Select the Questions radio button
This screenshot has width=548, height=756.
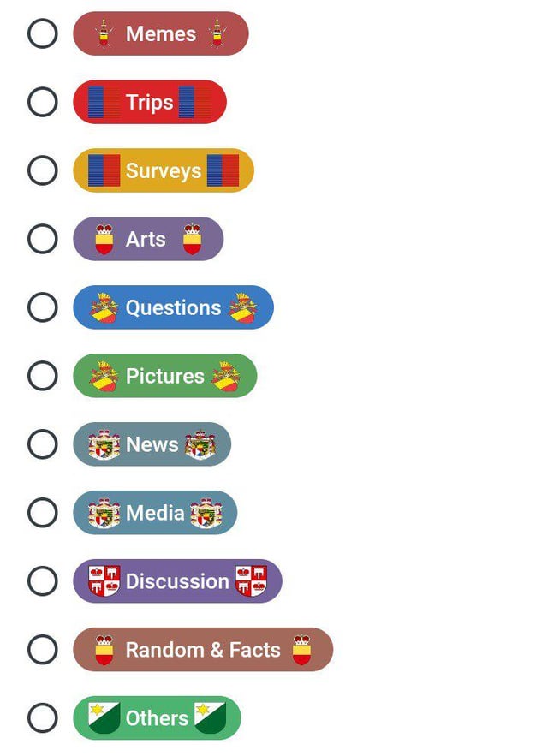[43, 307]
